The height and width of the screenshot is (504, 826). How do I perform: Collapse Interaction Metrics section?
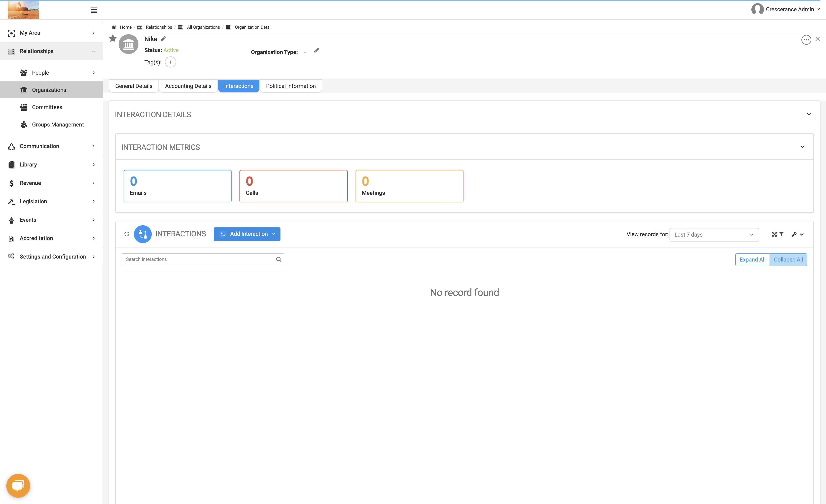point(803,147)
